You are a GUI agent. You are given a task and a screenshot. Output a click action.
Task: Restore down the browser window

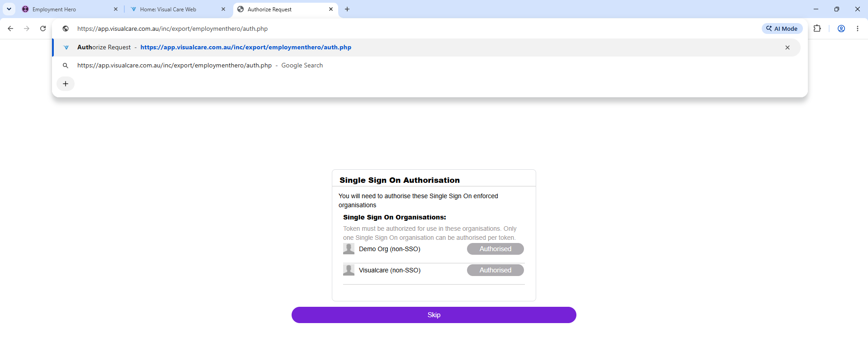(x=837, y=9)
